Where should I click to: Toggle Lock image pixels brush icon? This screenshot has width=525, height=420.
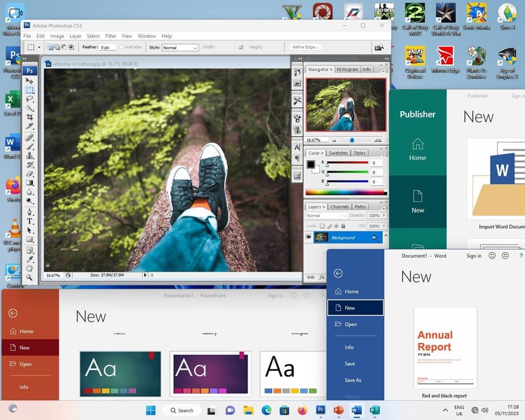click(329, 226)
